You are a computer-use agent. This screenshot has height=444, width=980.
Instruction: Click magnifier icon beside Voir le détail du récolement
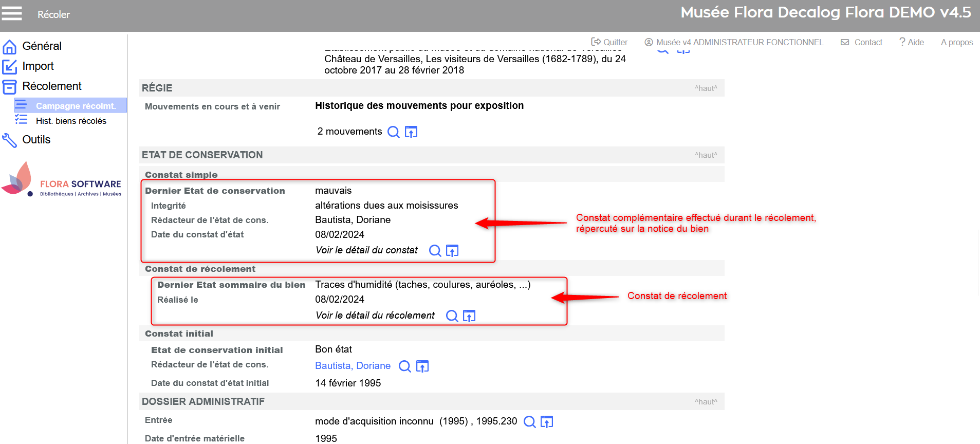452,316
